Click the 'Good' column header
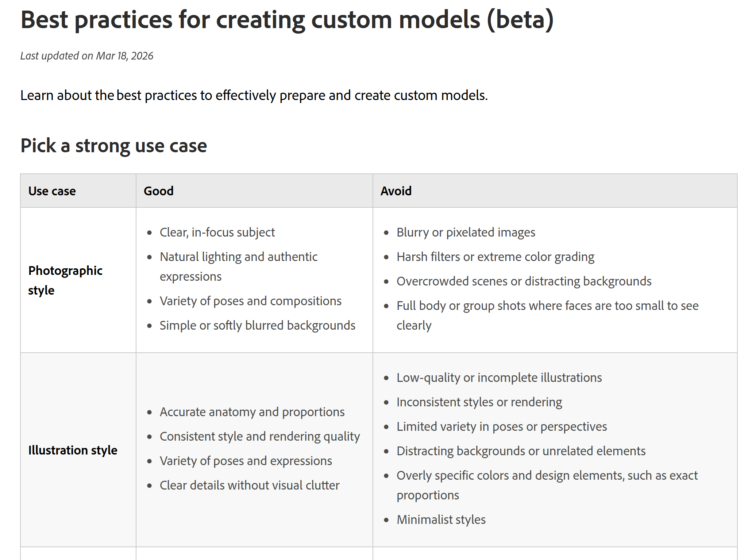The height and width of the screenshot is (560, 756). click(x=158, y=191)
